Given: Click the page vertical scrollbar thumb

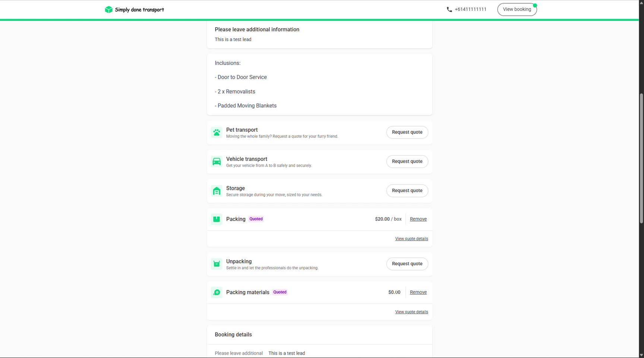Looking at the screenshot, I should pyautogui.click(x=641, y=158).
